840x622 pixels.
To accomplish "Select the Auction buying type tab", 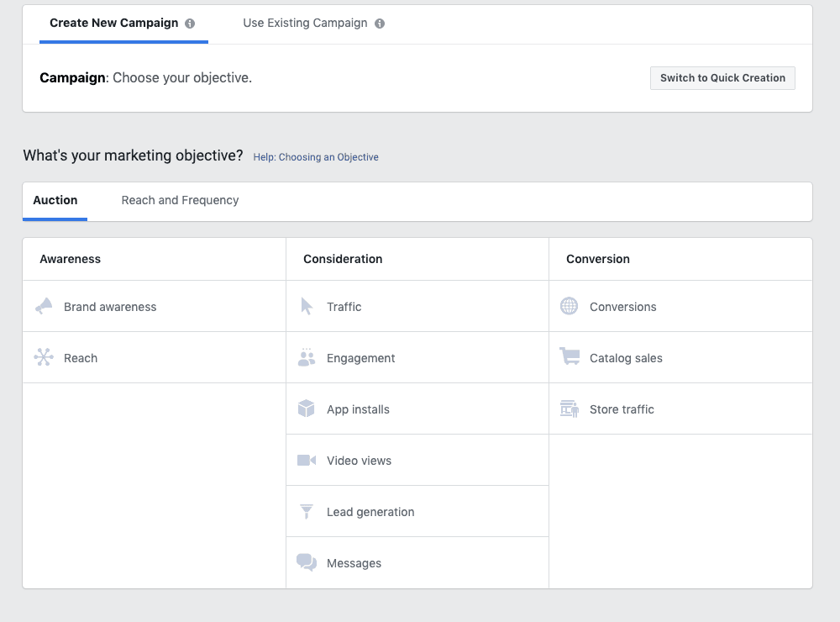I will (55, 201).
